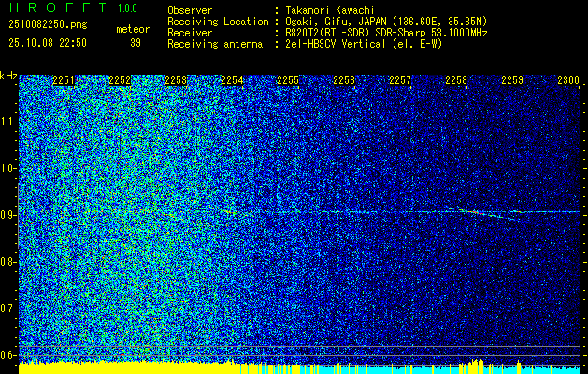The width and height of the screenshot is (588, 374).
Task: Click frequency axis label 1.0
Action: point(7,168)
